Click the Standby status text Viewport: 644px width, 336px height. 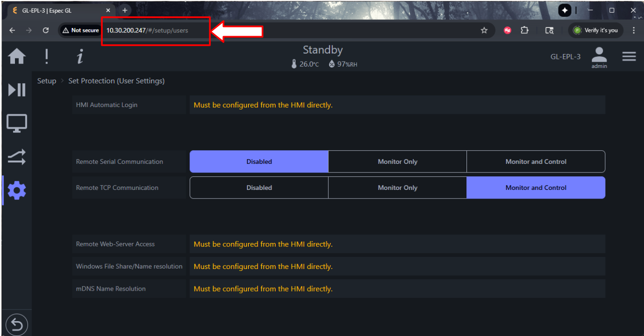point(323,50)
